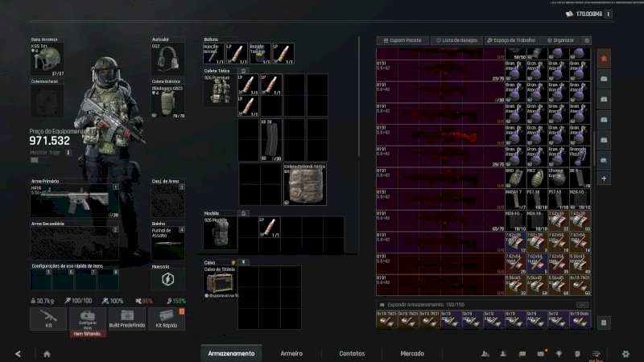Go back using the arrow icon

[x=18, y=353]
